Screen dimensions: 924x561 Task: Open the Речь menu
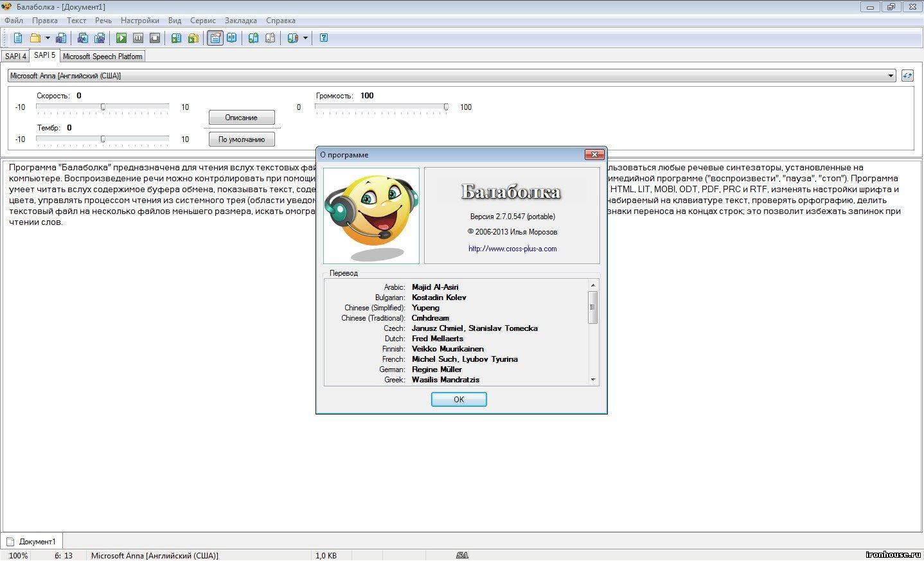point(103,21)
